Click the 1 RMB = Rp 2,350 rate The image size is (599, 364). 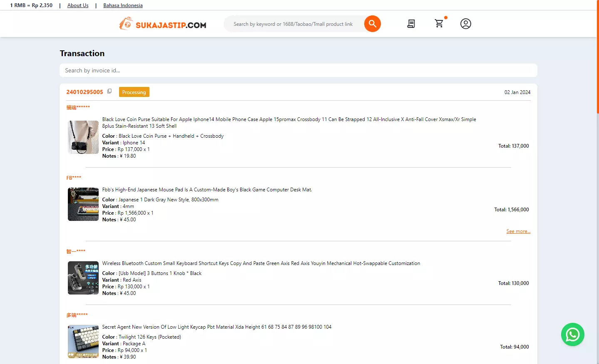[31, 5]
